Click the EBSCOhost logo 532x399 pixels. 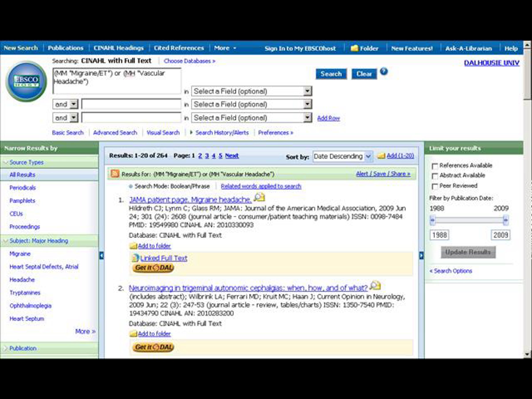tap(26, 81)
